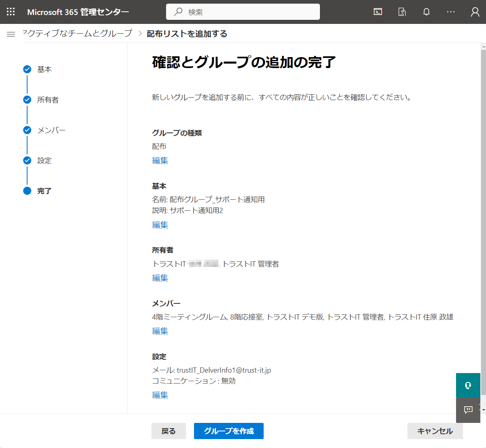This screenshot has width=486, height=448.
Task: Click 編集 under グループの種類
Action: point(160,160)
